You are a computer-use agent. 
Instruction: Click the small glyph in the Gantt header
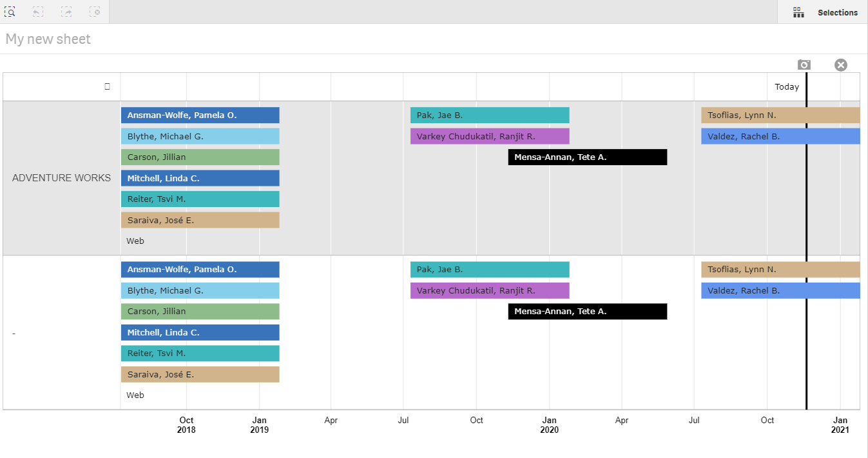pyautogui.click(x=107, y=86)
